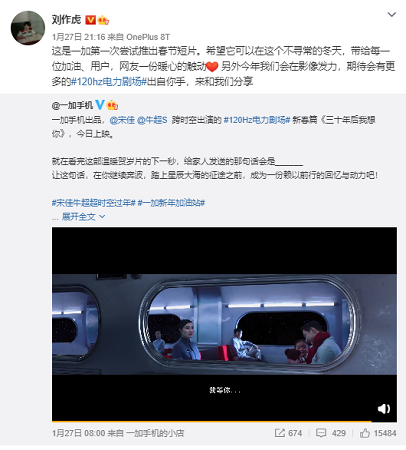Click the @一加手机 account name

click(x=72, y=105)
